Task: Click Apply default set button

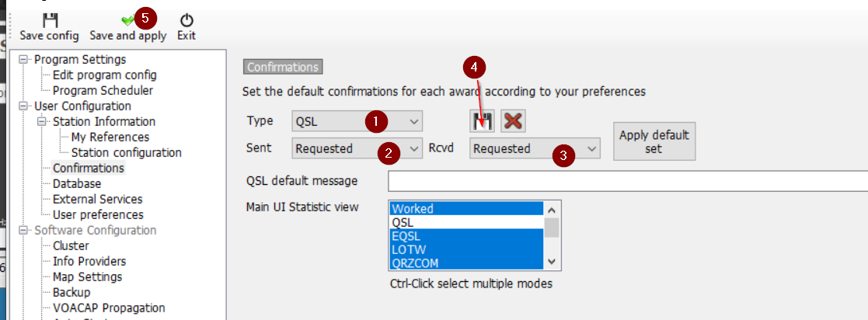Action: pyautogui.click(x=654, y=141)
